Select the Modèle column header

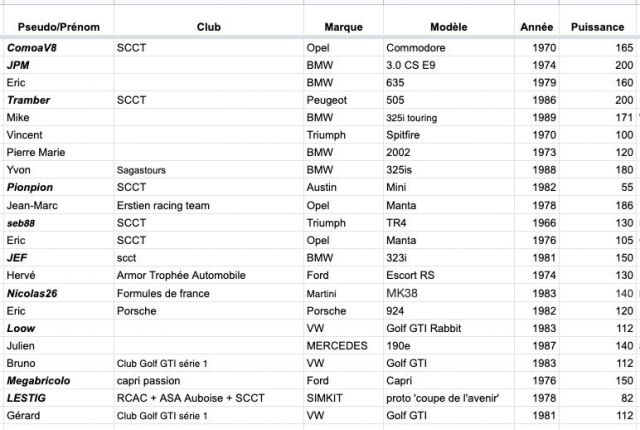[x=448, y=26]
